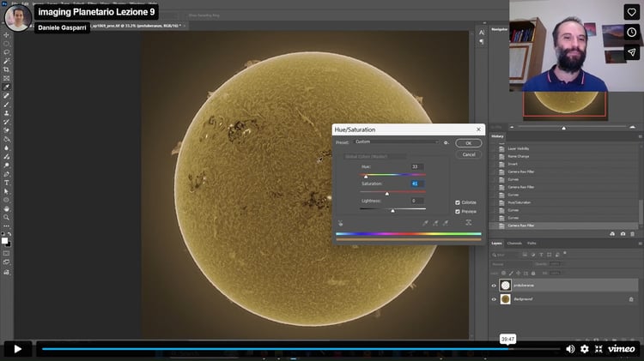This screenshot has width=644, height=361.
Task: Open the Layers panel menu
Action: pyautogui.click(x=640, y=244)
